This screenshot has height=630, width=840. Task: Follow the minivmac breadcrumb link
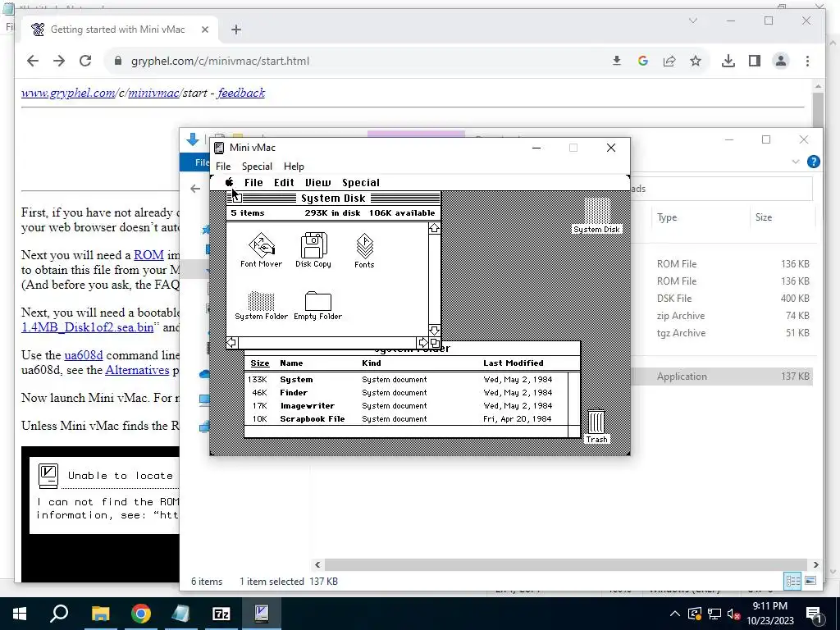(153, 93)
